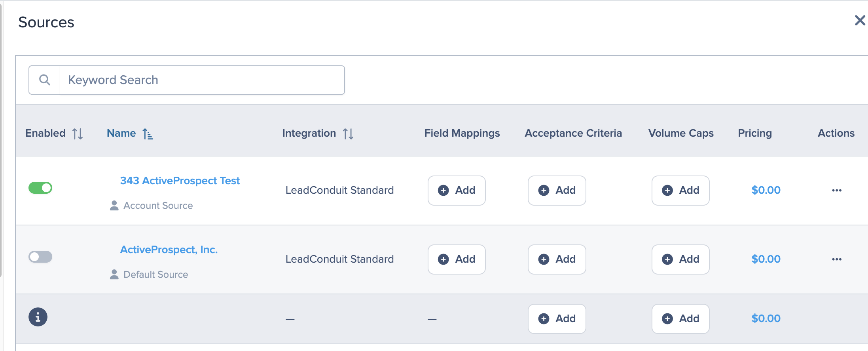Sort by Name column ascending icon
The image size is (868, 351).
click(148, 134)
